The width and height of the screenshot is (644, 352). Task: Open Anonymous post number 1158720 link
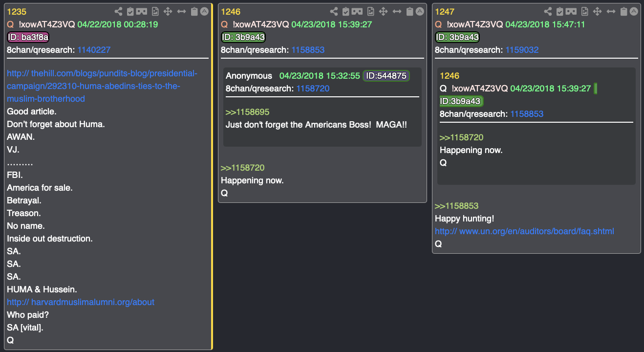(x=313, y=88)
